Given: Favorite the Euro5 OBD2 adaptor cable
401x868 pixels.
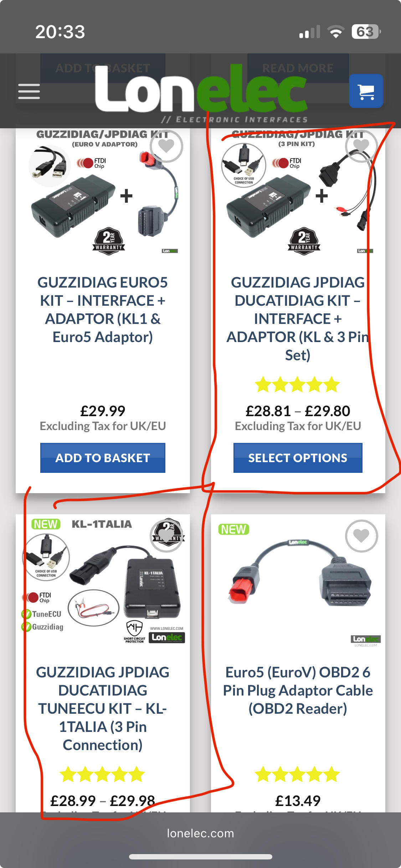Looking at the screenshot, I should point(361,536).
